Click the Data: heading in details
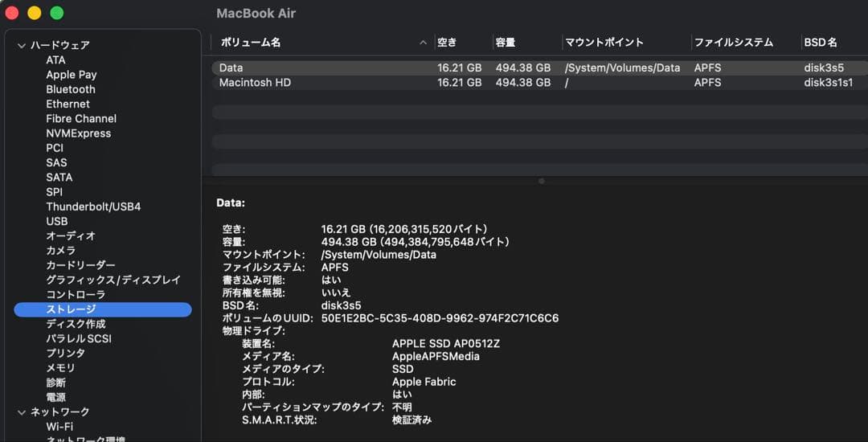The width and height of the screenshot is (868, 442). [231, 203]
